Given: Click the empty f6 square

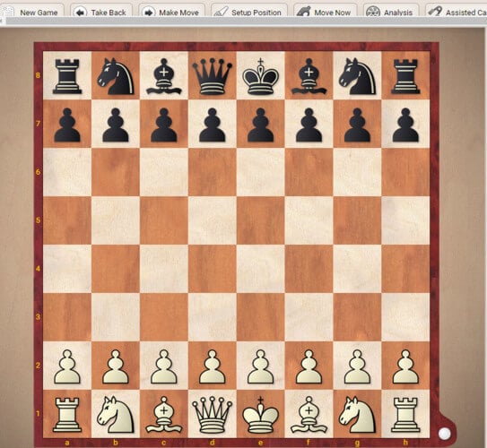Looking at the screenshot, I should pos(309,172).
